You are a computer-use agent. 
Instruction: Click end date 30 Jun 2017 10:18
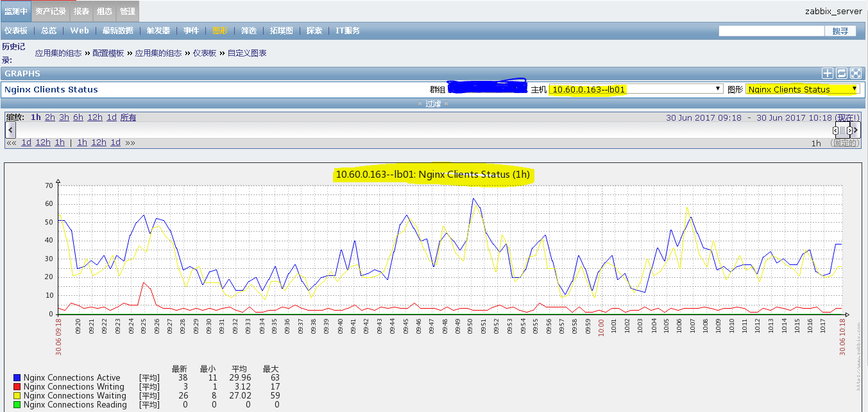coord(794,117)
